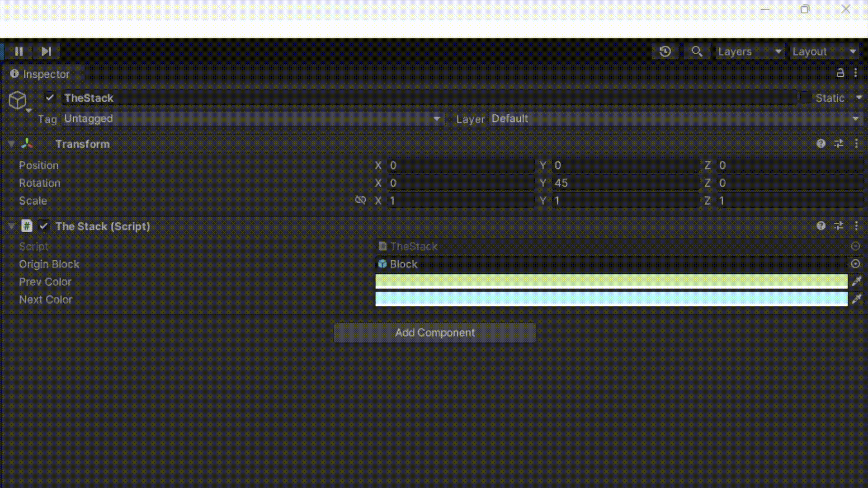Lock the Inspector panel

point(840,73)
